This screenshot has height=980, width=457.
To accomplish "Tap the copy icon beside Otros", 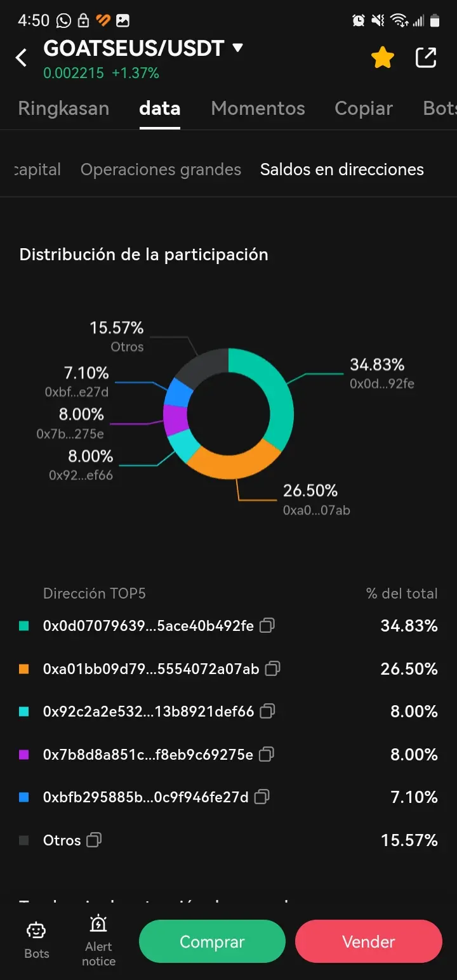I will click(x=94, y=840).
